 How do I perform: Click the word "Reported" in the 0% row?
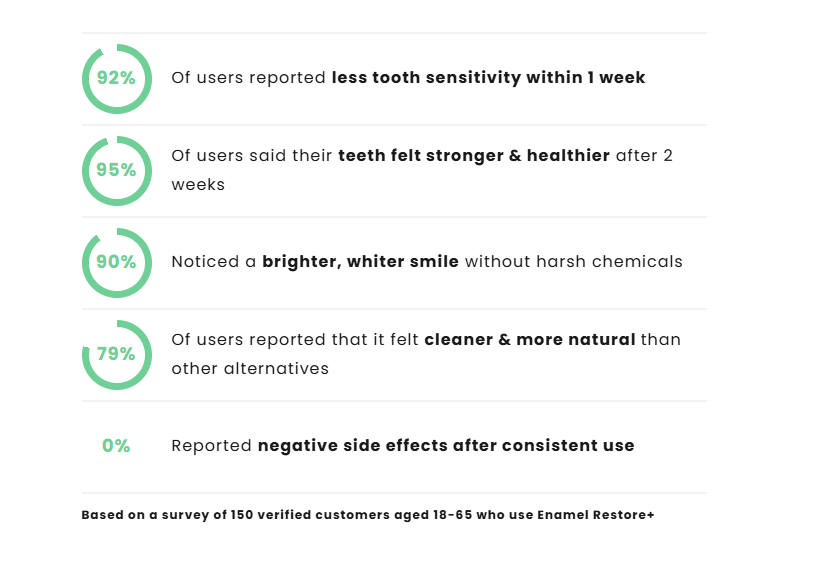212,446
